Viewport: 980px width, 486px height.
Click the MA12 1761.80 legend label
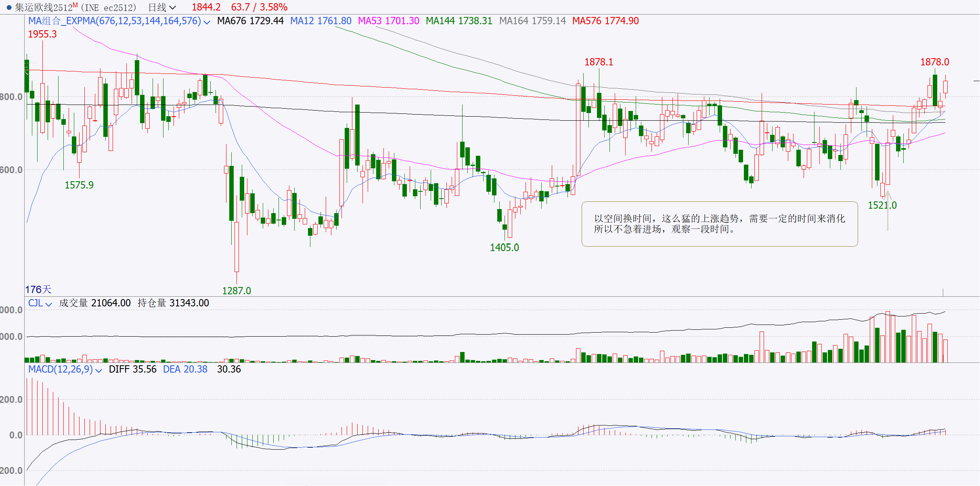(x=320, y=21)
